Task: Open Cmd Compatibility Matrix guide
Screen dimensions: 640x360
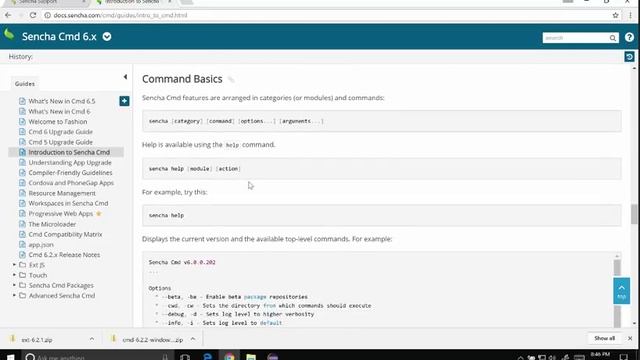Action: (65, 234)
